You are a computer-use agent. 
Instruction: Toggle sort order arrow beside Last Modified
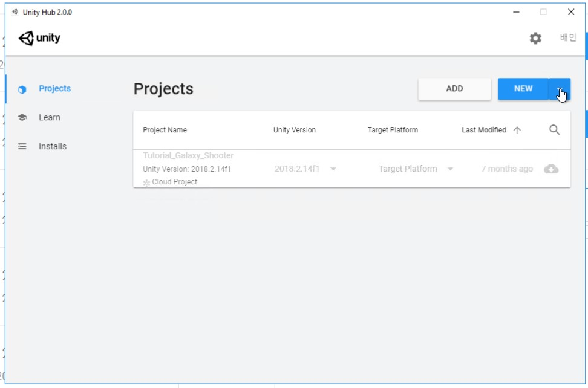tap(517, 130)
